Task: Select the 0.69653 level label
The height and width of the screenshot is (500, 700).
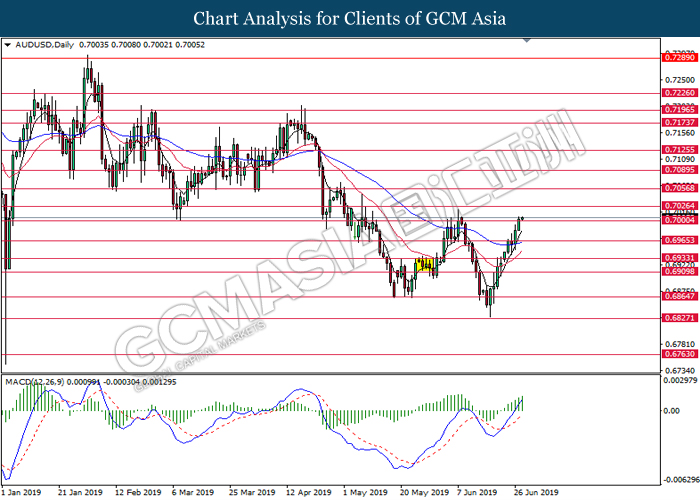Action: tap(680, 240)
